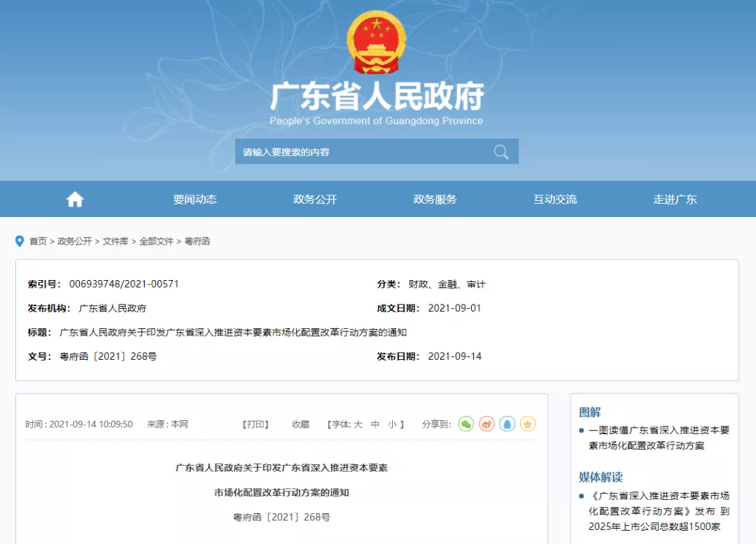Set font size to 小 (small)
This screenshot has width=756, height=544.
tap(392, 424)
